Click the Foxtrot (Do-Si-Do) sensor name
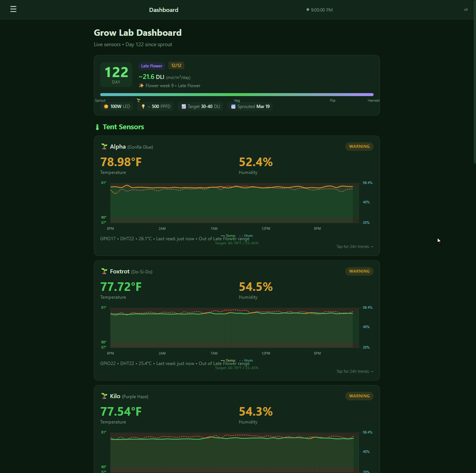This screenshot has height=473, width=476. 131,272
